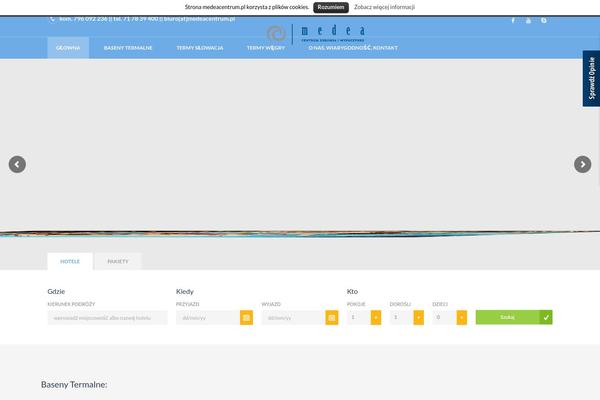
Task: Show the next slide in the slider
Action: (582, 165)
